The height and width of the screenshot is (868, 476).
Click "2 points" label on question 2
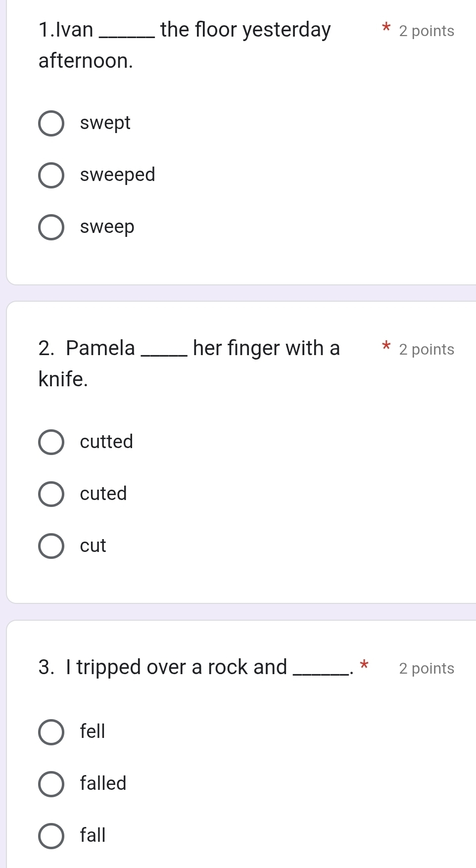pos(427,349)
